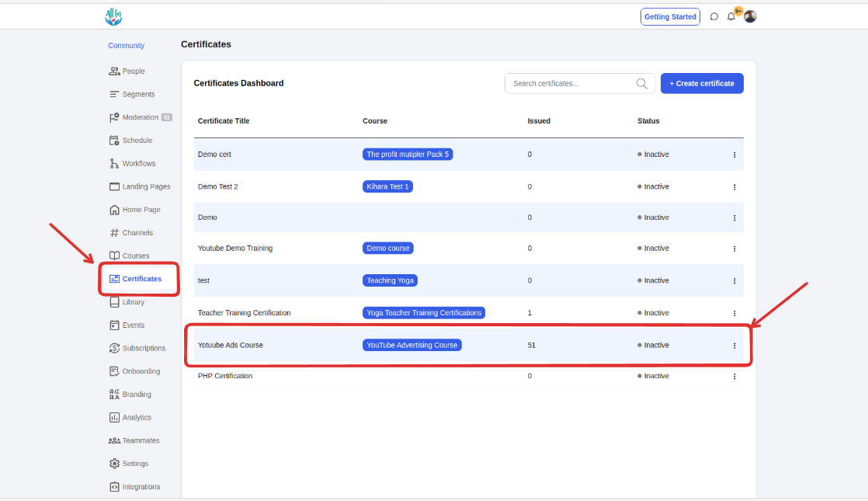868x501 pixels.
Task: Click the Create certificate button
Action: (702, 84)
